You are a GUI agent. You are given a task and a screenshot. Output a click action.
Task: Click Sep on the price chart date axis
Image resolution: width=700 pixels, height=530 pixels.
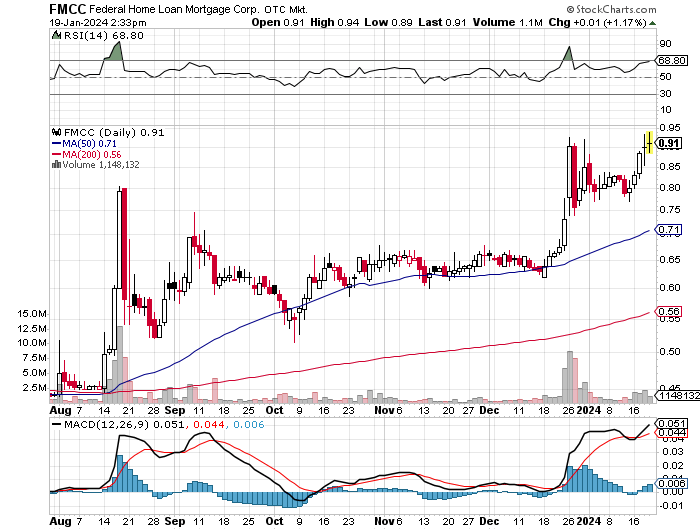point(175,410)
